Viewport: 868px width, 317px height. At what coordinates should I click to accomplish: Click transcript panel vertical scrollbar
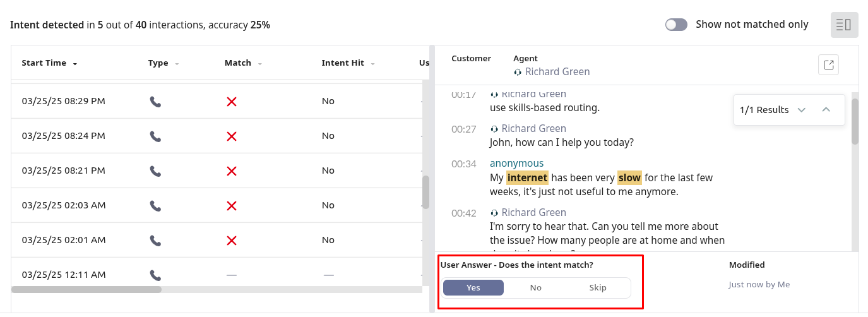click(855, 121)
